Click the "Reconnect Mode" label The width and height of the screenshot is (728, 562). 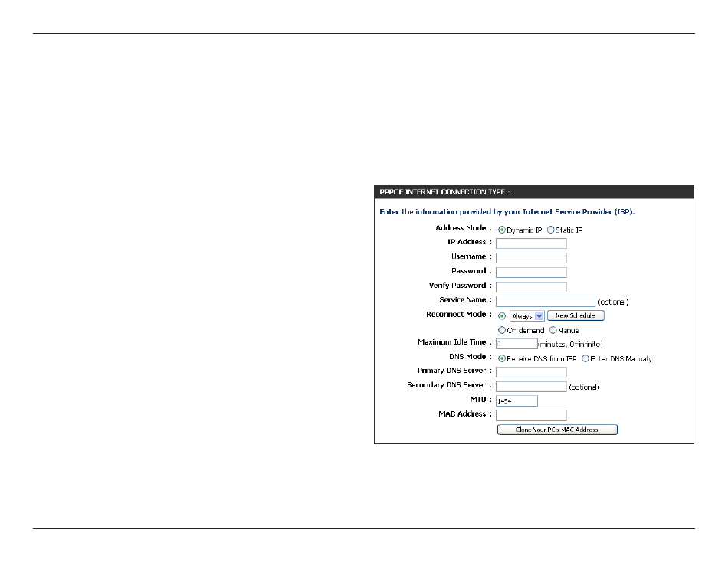coord(456,315)
